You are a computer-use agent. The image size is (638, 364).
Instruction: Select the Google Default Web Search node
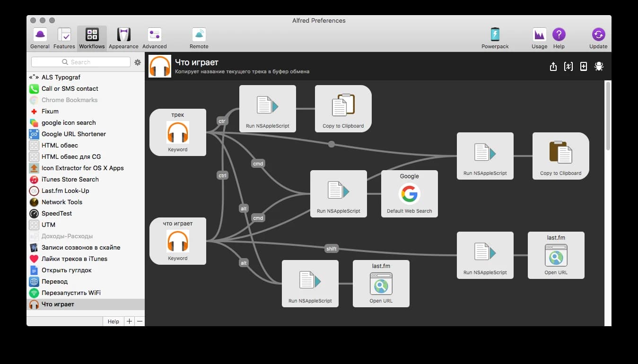[x=409, y=194]
